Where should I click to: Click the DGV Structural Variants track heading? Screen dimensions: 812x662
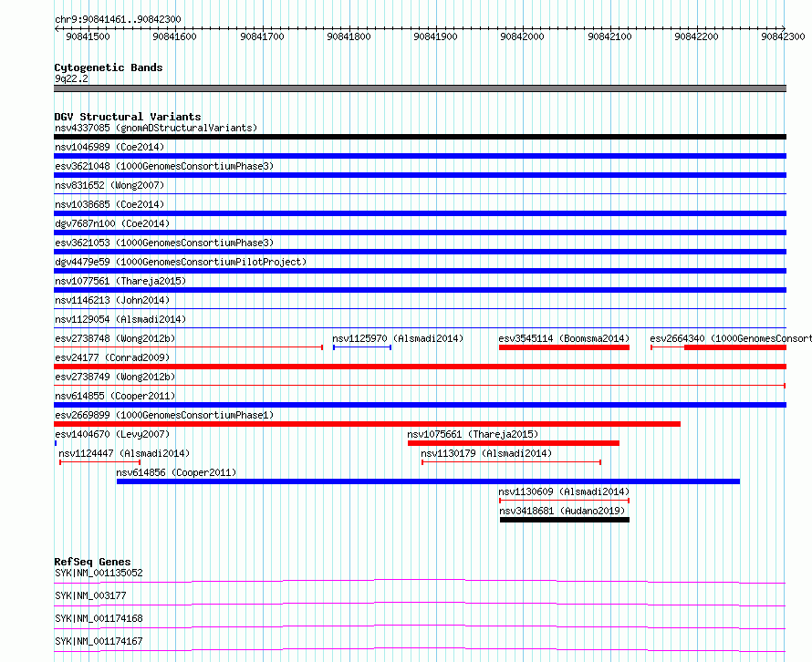tap(128, 117)
